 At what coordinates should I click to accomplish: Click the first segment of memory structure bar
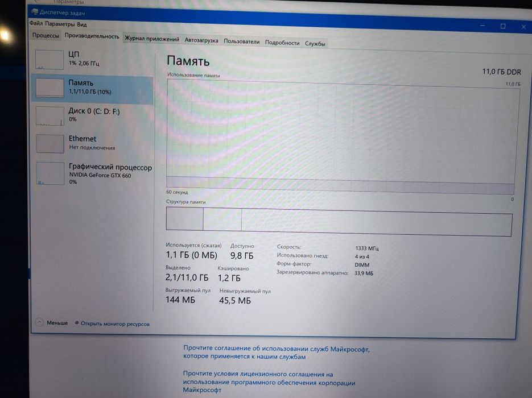tap(184, 219)
